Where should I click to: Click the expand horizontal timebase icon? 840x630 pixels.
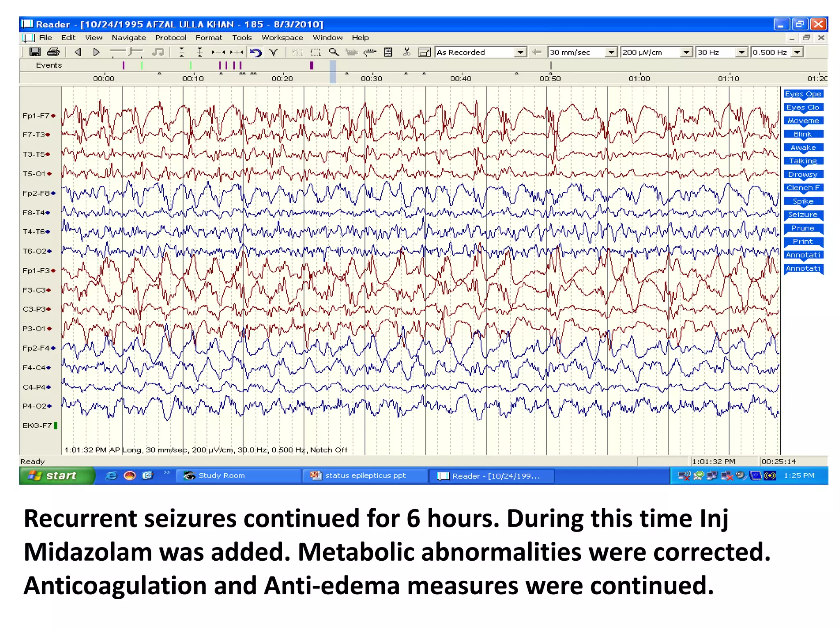236,52
